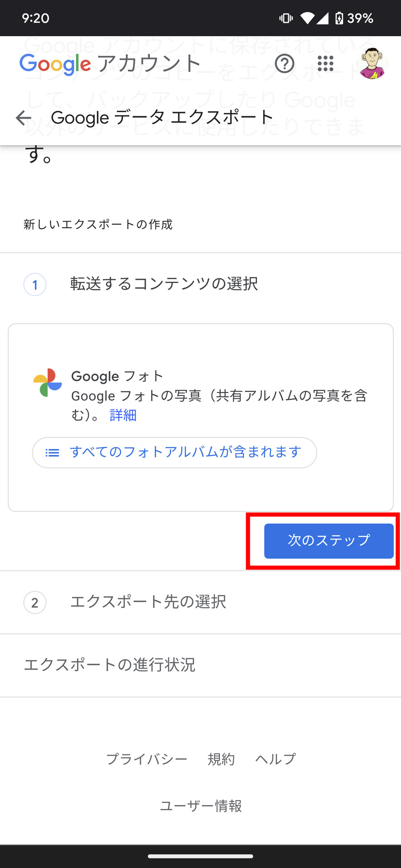Click the step 2 numbered circle
The width and height of the screenshot is (401, 868).
pos(35,603)
